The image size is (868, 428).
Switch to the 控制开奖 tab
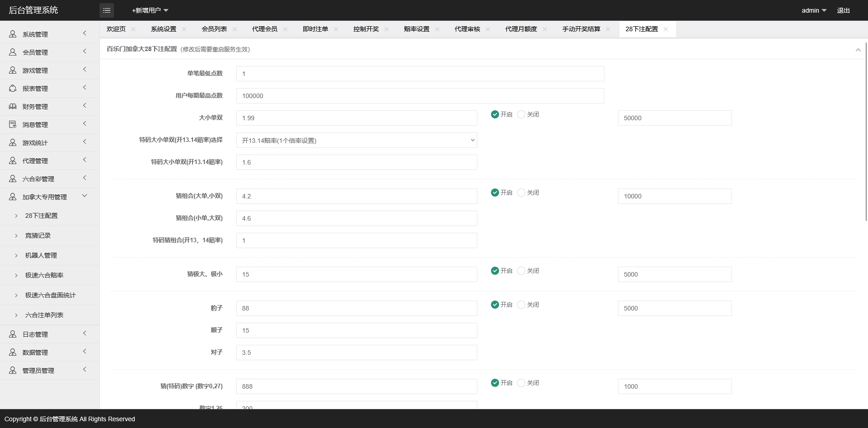pyautogui.click(x=366, y=29)
